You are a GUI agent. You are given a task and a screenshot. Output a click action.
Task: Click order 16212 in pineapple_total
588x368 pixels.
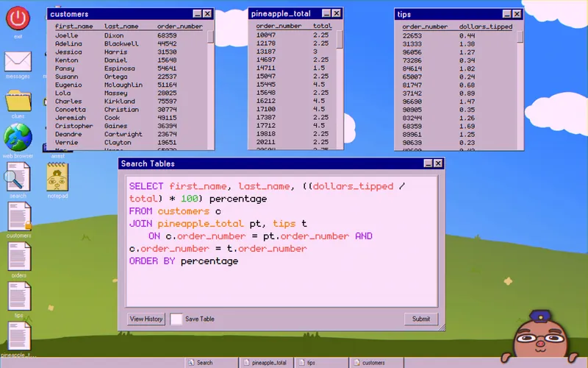pyautogui.click(x=266, y=101)
